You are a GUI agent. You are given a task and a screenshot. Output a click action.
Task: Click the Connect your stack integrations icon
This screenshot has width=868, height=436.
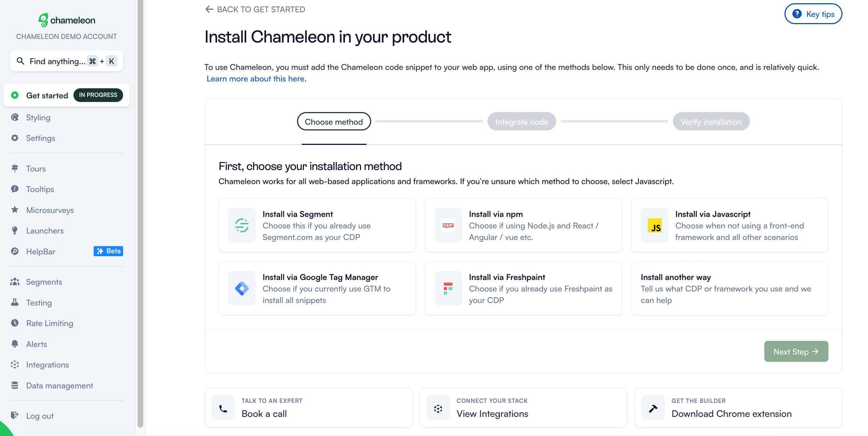point(438,408)
